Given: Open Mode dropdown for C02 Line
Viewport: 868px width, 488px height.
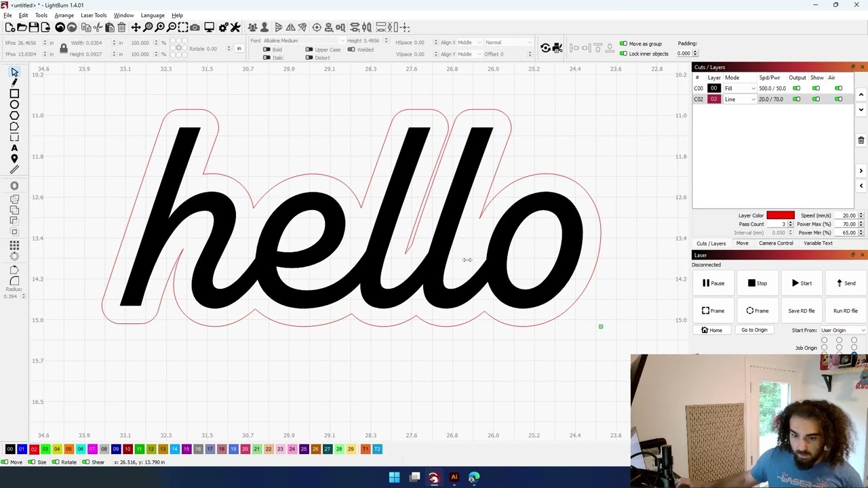Looking at the screenshot, I should pos(739,99).
